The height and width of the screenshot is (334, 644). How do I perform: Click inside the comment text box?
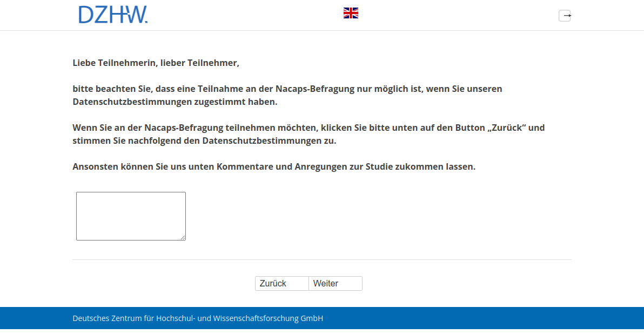tap(131, 216)
